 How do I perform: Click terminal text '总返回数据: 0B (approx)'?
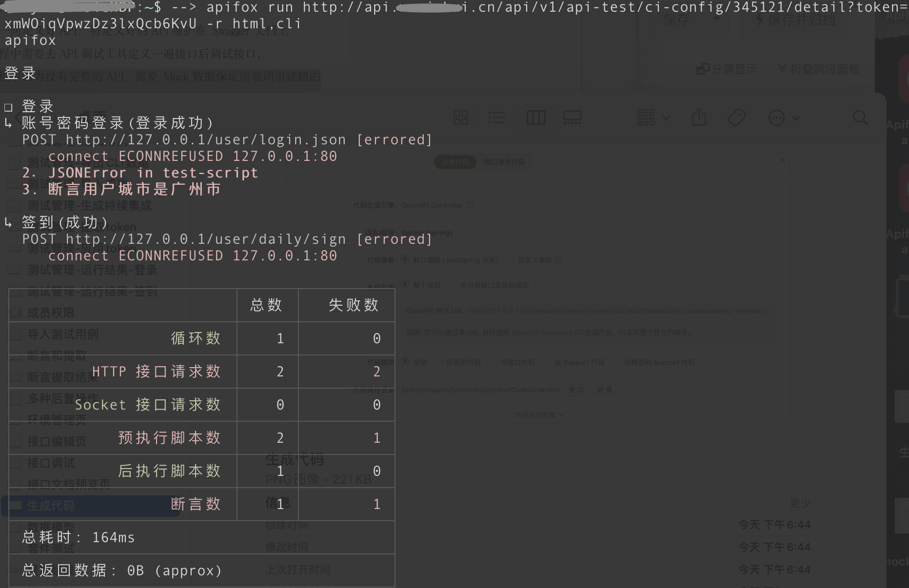(122, 570)
